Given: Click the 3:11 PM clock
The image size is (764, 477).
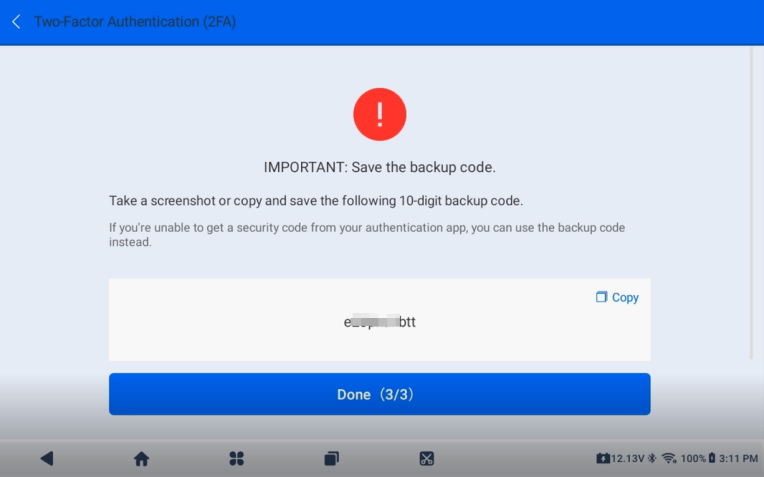Looking at the screenshot, I should [x=737, y=458].
